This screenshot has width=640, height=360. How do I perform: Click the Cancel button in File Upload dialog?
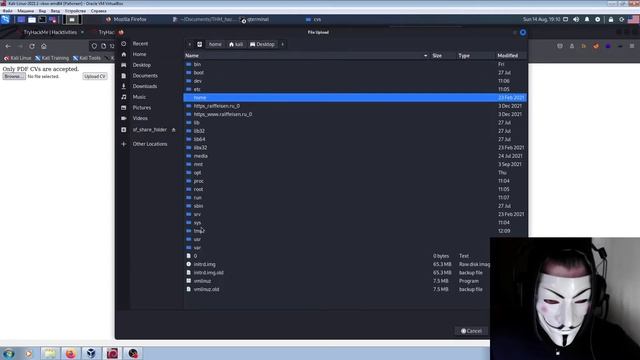pyautogui.click(x=471, y=331)
